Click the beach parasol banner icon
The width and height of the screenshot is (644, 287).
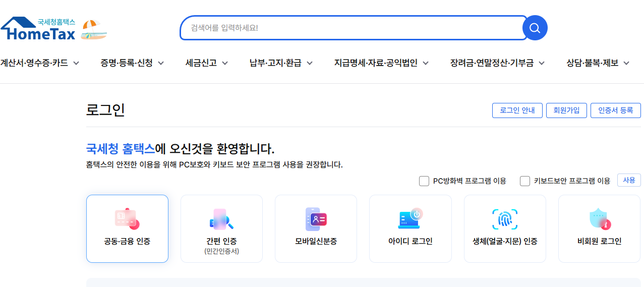pos(94,30)
